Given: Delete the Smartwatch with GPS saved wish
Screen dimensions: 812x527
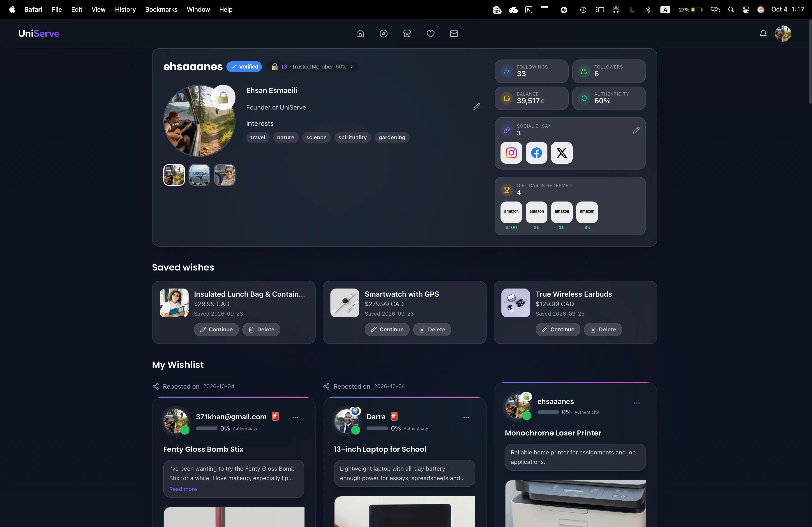Looking at the screenshot, I should 432,329.
